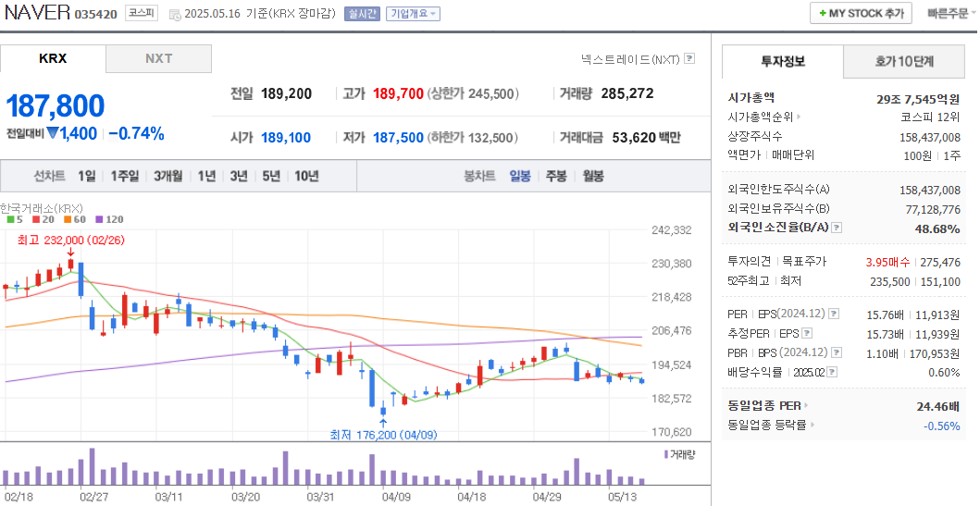Open the 넥스트레이드(NXT) help question-mark icon
This screenshot has height=506, width=980.
689,58
